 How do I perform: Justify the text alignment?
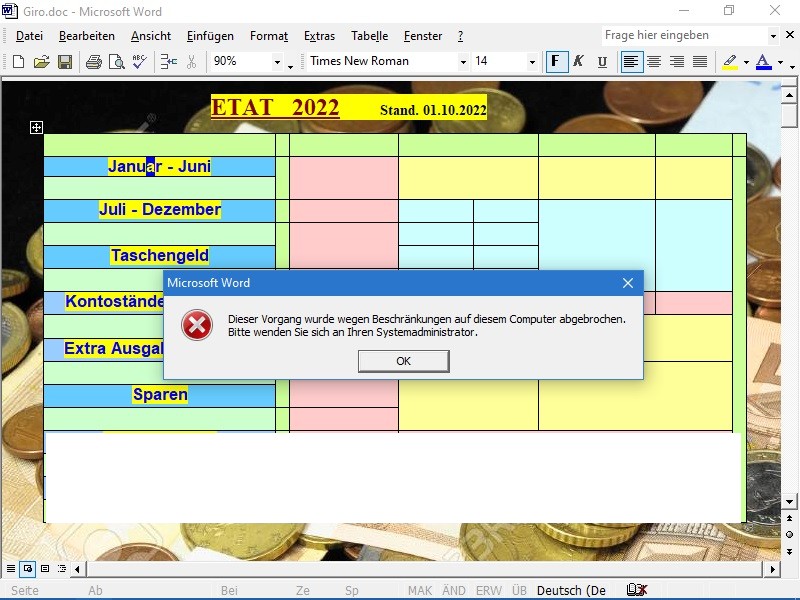(x=700, y=62)
